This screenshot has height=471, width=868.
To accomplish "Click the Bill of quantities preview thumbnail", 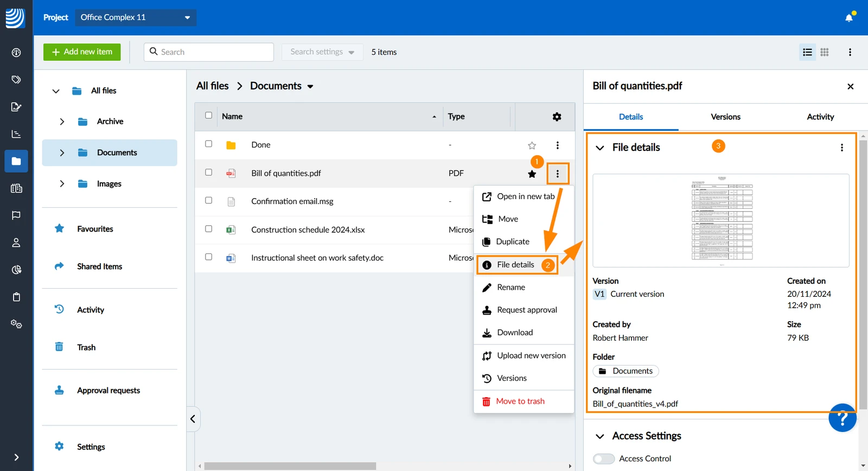I will coord(722,221).
